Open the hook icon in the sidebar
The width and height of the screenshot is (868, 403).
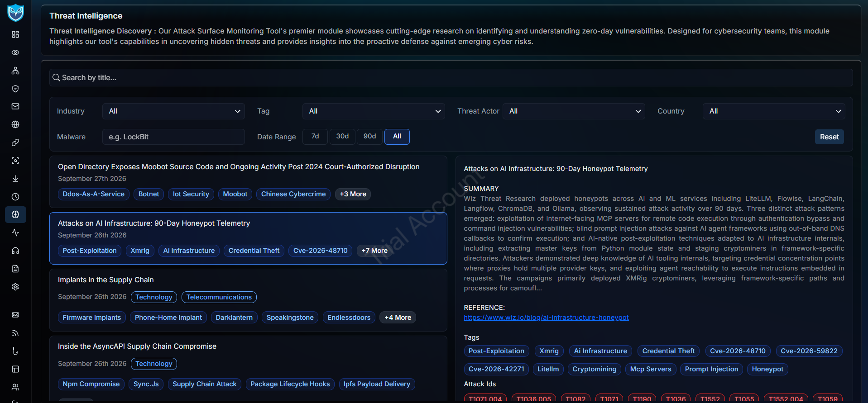tap(15, 351)
